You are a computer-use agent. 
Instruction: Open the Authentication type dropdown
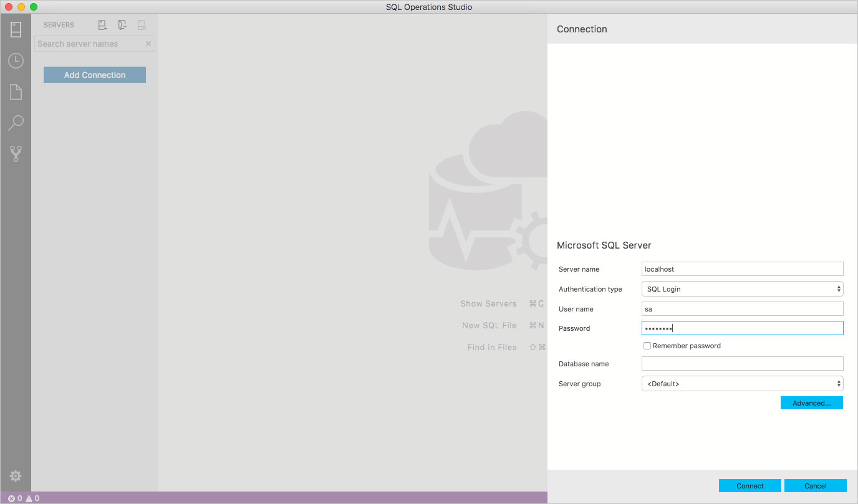pos(742,289)
